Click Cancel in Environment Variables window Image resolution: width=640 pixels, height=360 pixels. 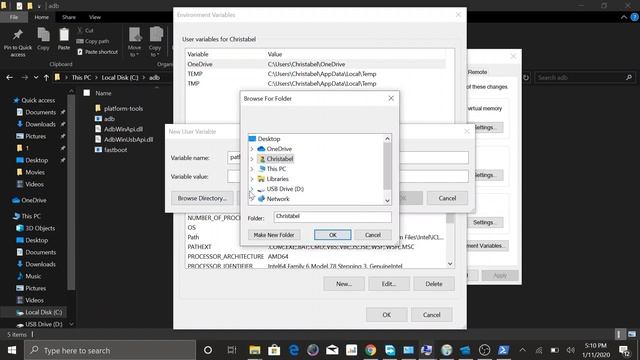[431, 315]
